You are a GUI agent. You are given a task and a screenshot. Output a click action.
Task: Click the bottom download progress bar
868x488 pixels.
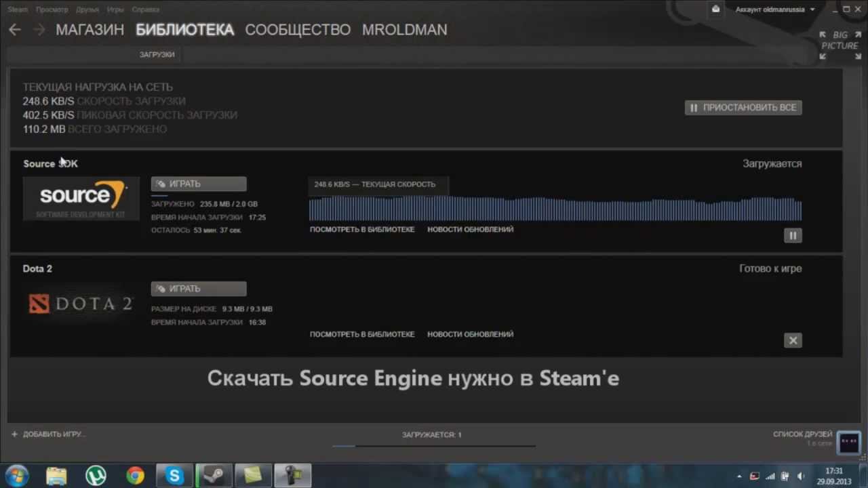click(434, 445)
